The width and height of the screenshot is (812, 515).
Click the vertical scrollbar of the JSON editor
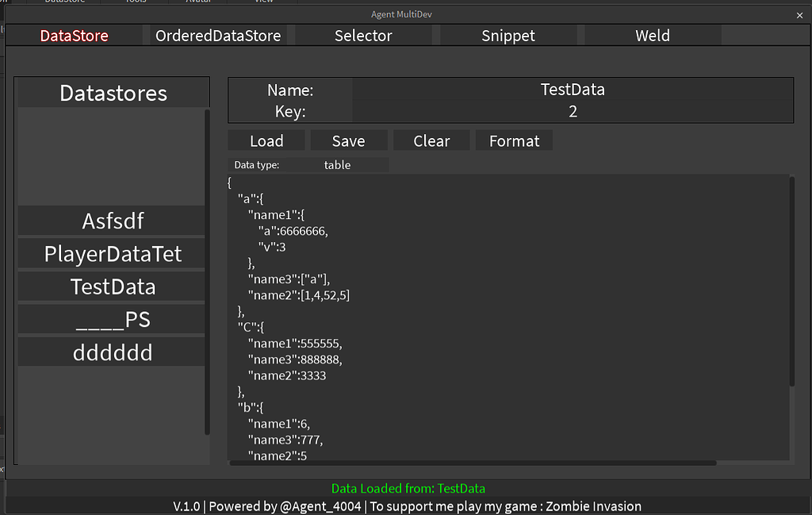click(x=791, y=282)
